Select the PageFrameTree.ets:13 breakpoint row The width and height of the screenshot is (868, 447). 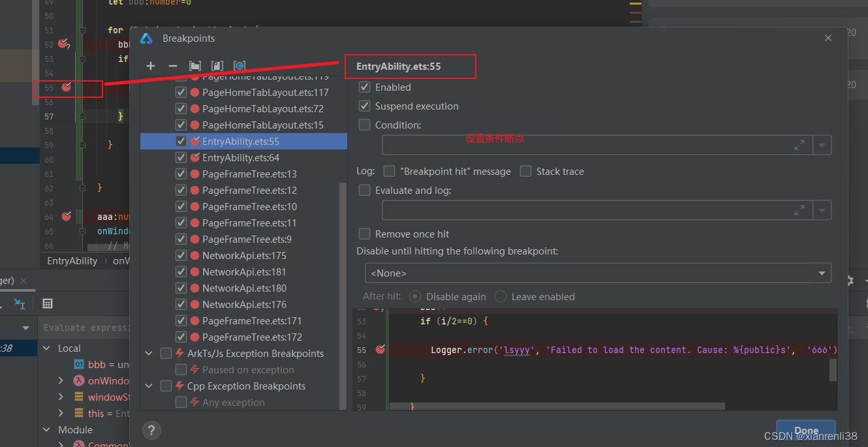click(243, 174)
